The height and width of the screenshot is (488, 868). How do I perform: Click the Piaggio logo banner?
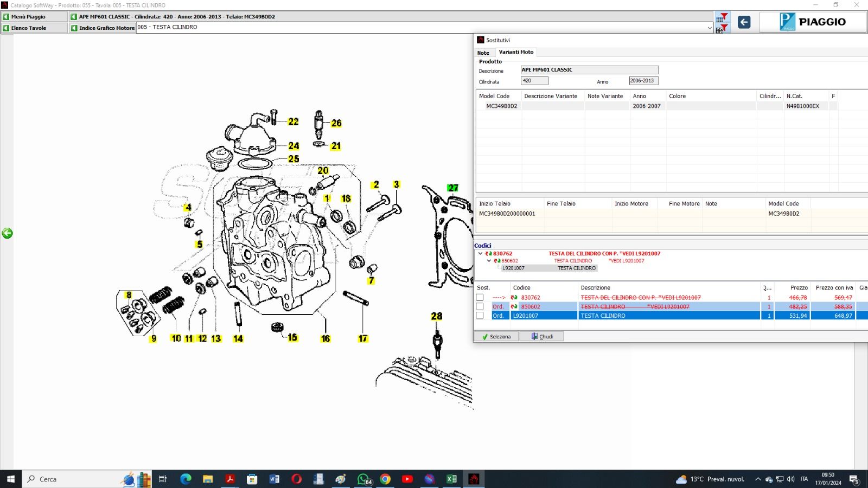pyautogui.click(x=812, y=22)
